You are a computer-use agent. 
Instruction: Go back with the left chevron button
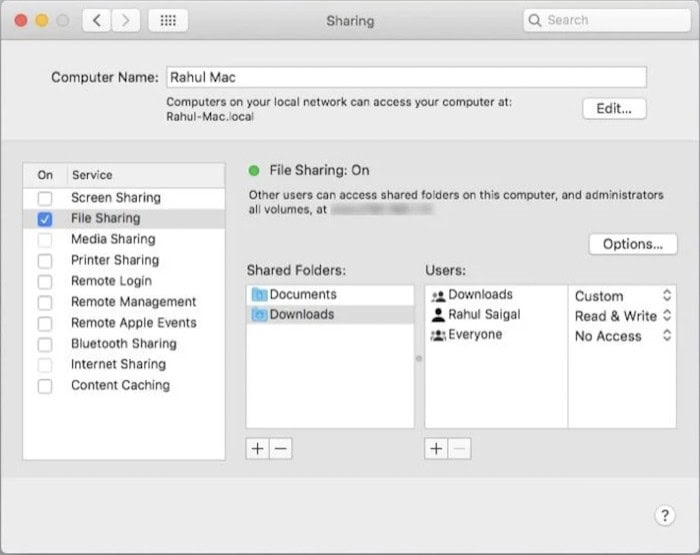pyautogui.click(x=96, y=21)
